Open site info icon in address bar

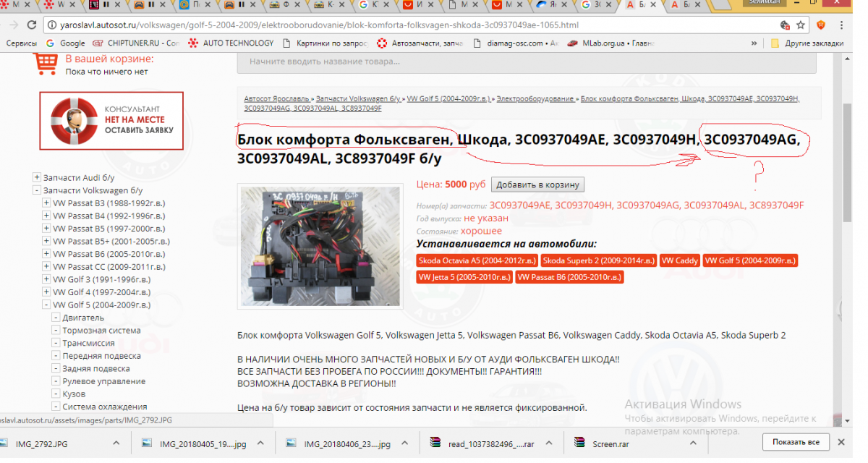[51, 25]
